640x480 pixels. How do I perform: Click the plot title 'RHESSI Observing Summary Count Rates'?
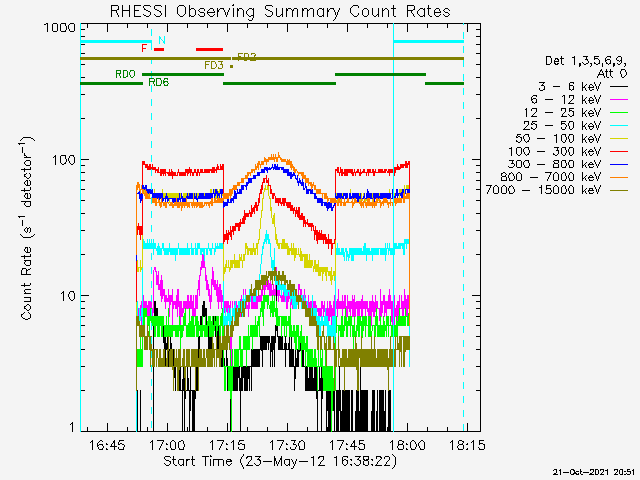coord(280,11)
